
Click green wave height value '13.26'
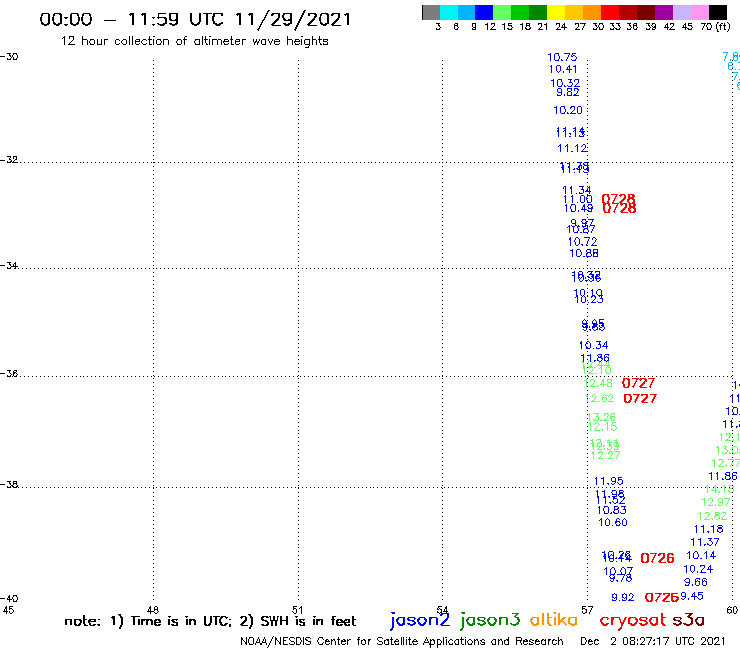[602, 417]
